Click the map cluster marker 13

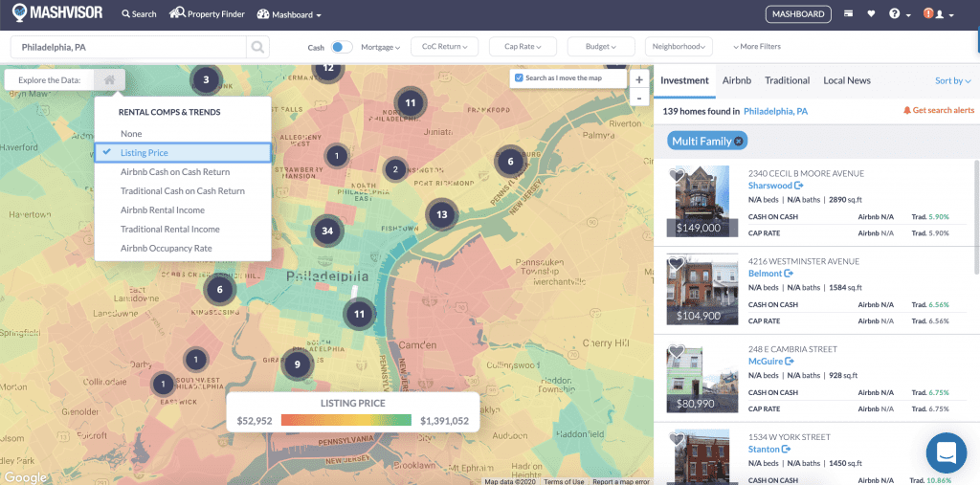point(442,214)
